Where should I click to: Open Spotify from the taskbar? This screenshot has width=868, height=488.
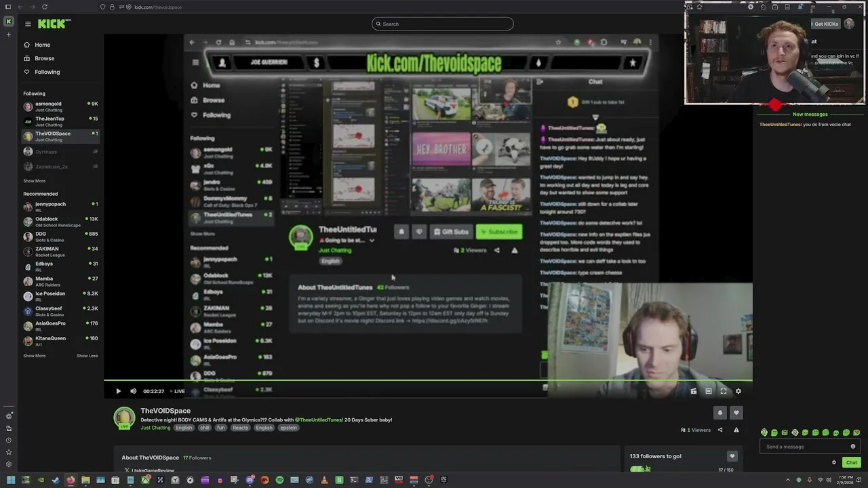[x=279, y=480]
